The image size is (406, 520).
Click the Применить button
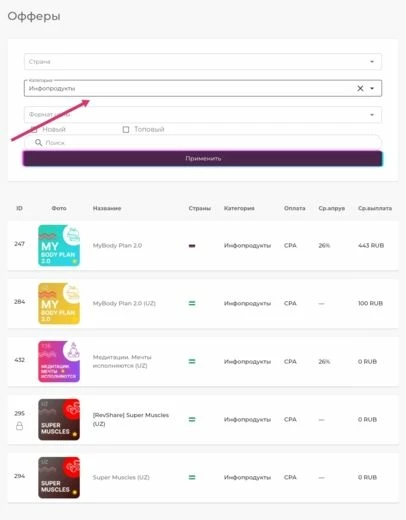click(x=203, y=158)
